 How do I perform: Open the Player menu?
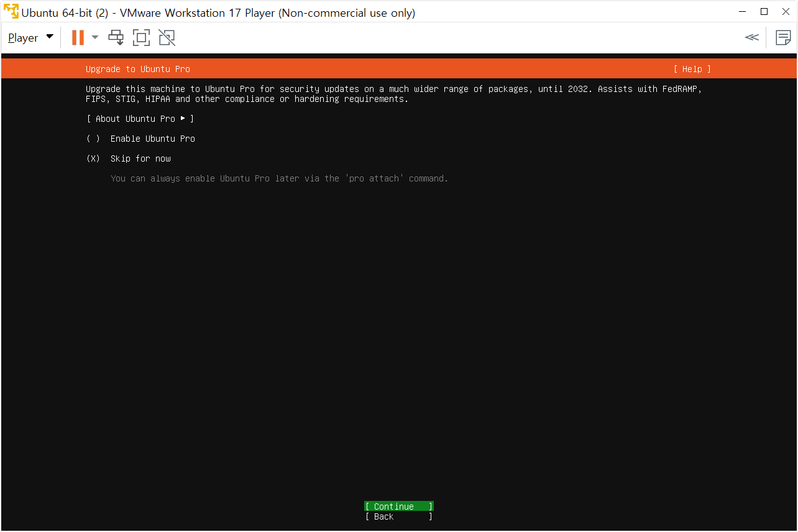click(30, 38)
